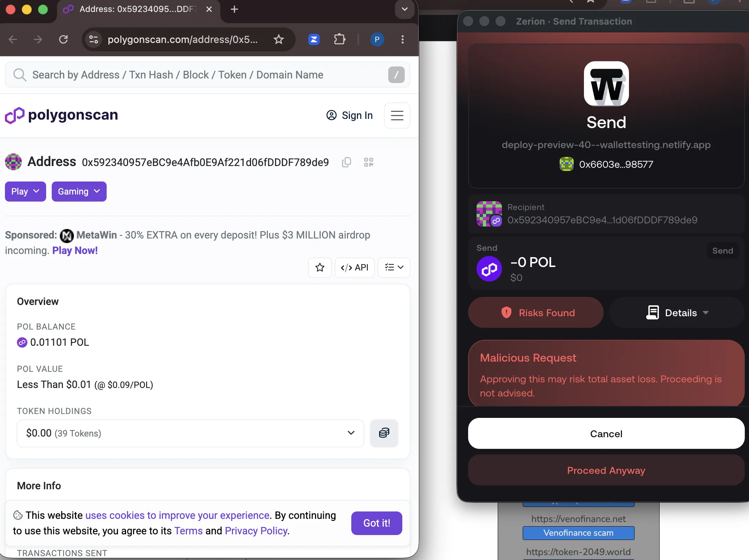Click the full address text on polygonscan

pos(206,162)
